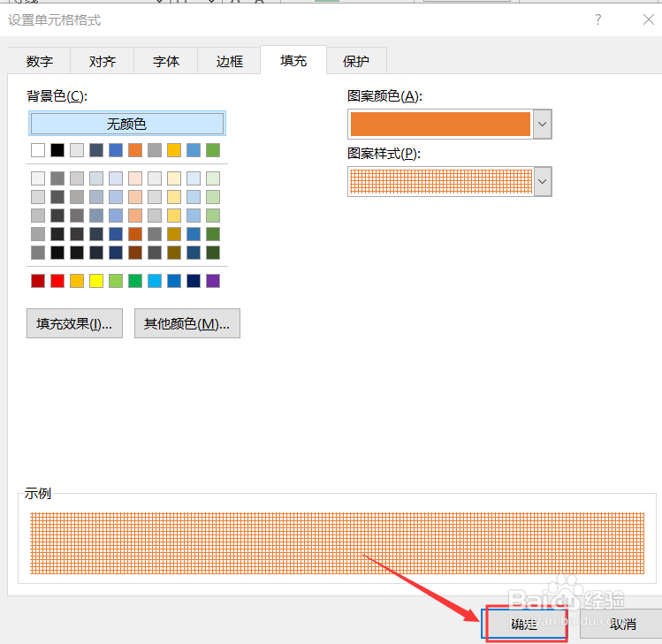This screenshot has height=644, width=662.
Task: Cancel with the 取消 button
Action: click(x=623, y=624)
